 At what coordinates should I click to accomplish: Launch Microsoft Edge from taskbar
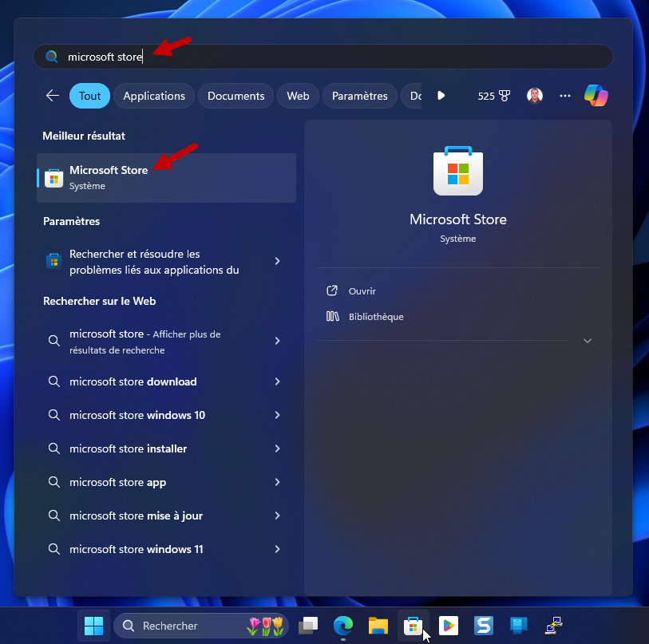tap(343, 626)
